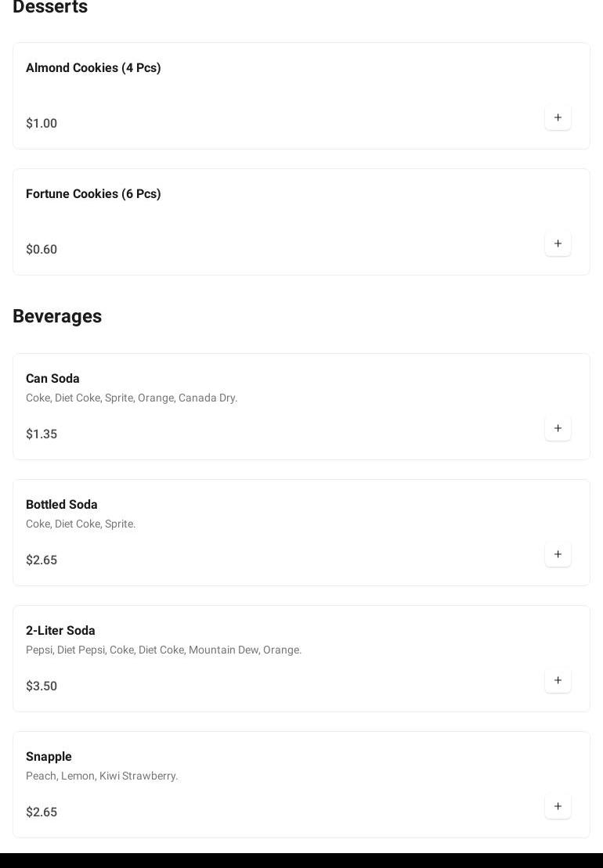
Task: Select the 2-Liter Soda item name
Action: click(60, 631)
